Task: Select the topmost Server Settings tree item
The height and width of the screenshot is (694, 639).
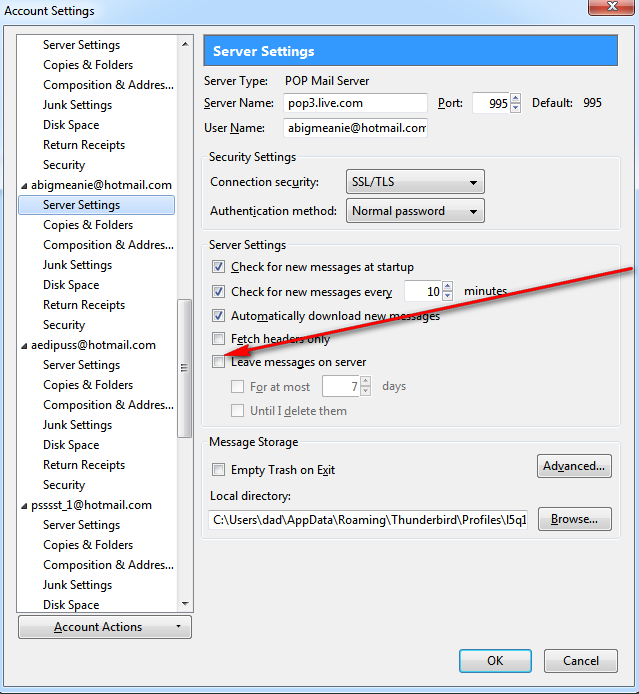Action: pyautogui.click(x=81, y=45)
